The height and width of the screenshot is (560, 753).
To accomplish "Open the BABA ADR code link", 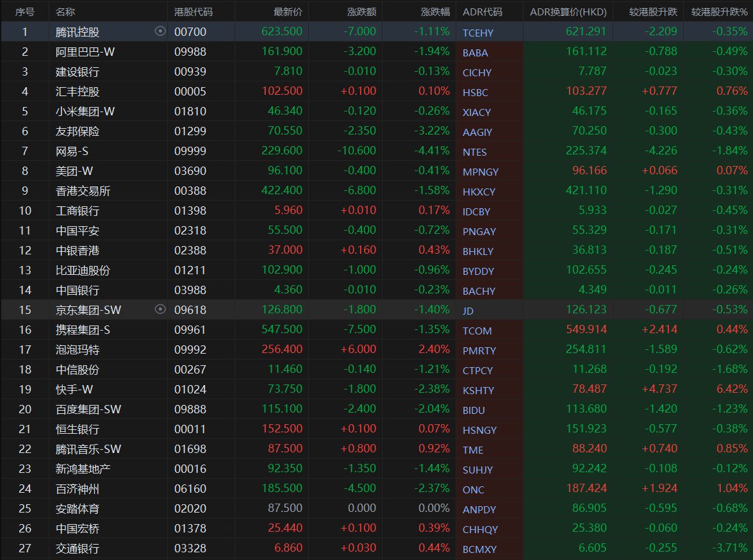I will 475,53.
